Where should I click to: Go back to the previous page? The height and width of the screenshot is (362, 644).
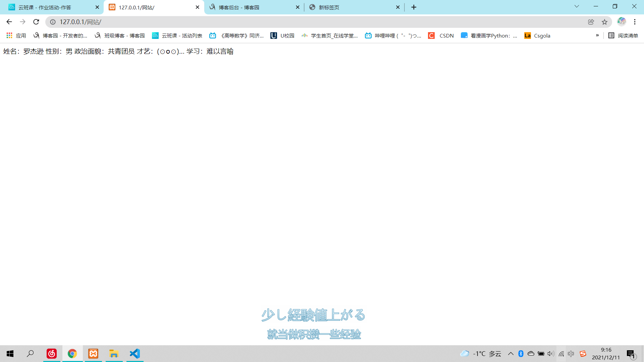point(9,22)
